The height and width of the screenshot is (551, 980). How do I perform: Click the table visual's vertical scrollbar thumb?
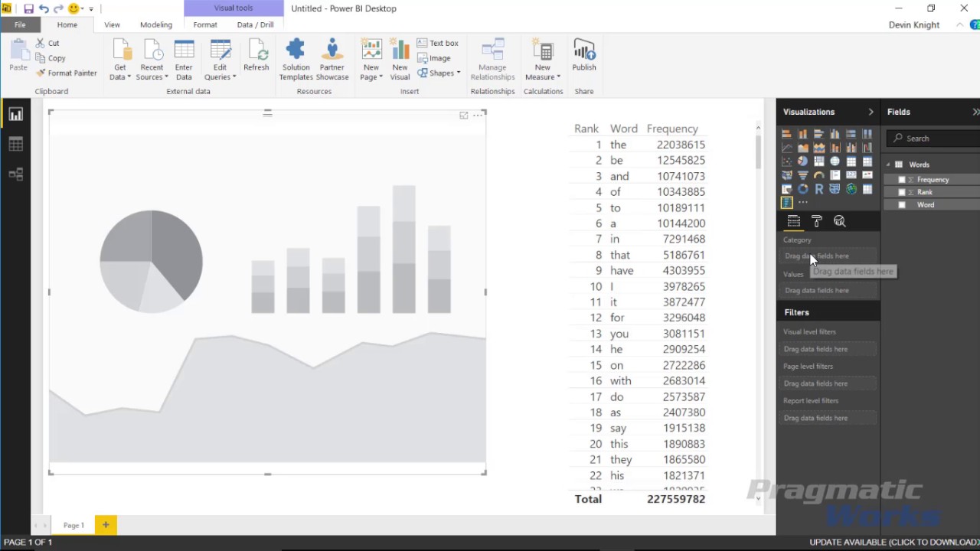pos(759,152)
